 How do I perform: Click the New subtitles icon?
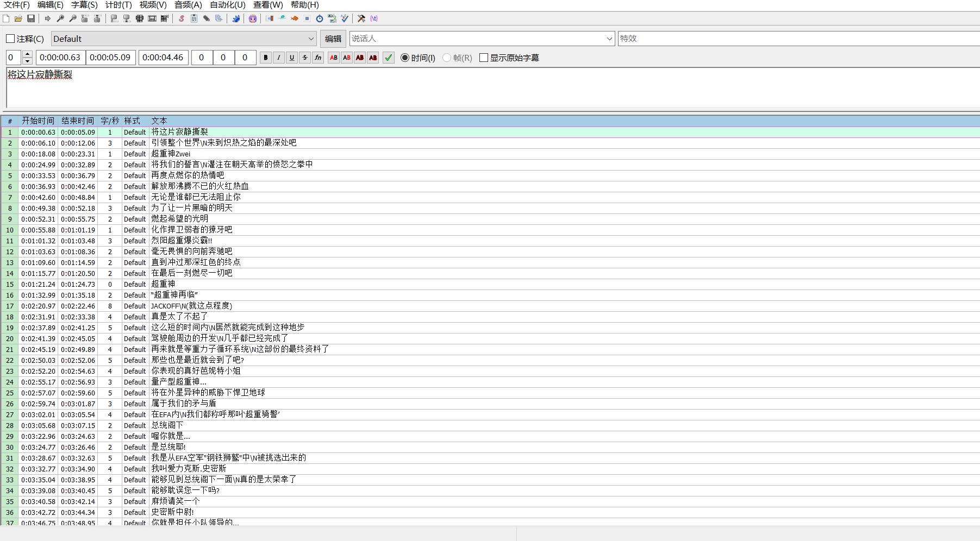point(6,18)
